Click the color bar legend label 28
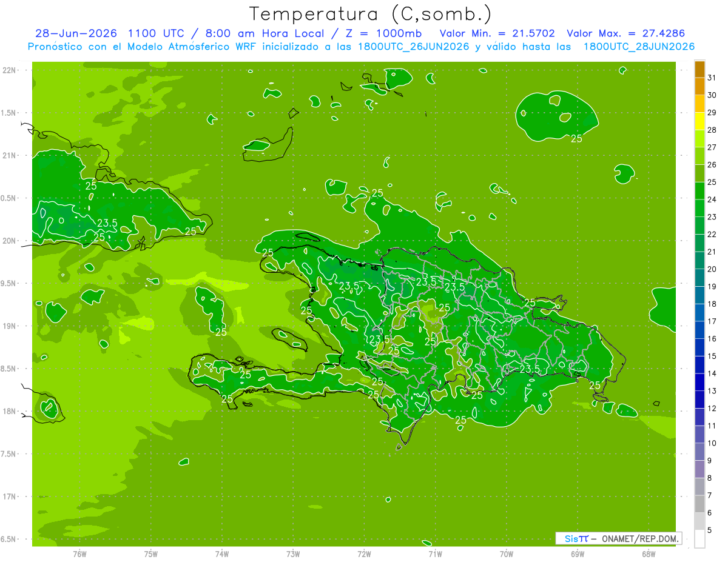 click(712, 130)
